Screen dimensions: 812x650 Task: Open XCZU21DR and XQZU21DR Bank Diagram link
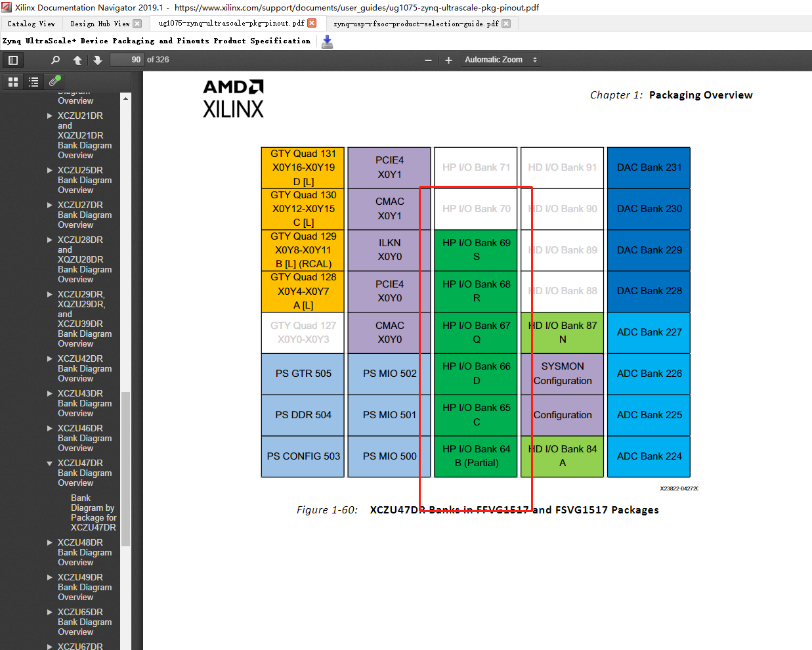[85, 135]
